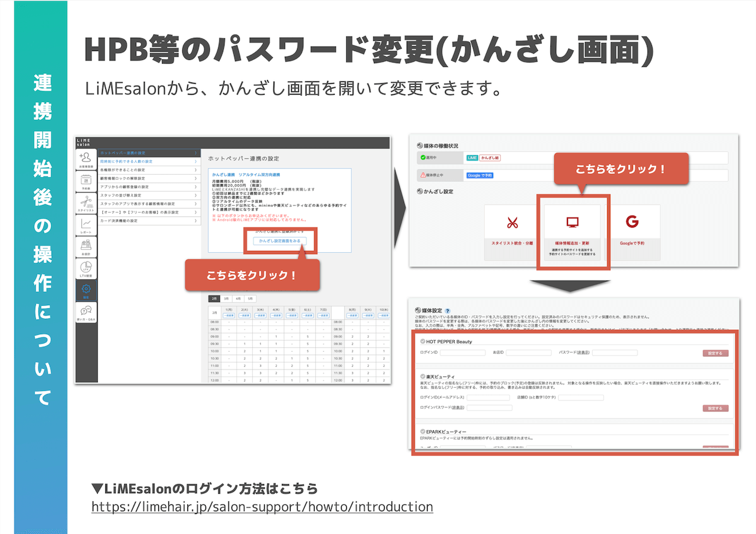Click the button under the 6(土) column header
This screenshot has height=534, width=756.
point(308,316)
